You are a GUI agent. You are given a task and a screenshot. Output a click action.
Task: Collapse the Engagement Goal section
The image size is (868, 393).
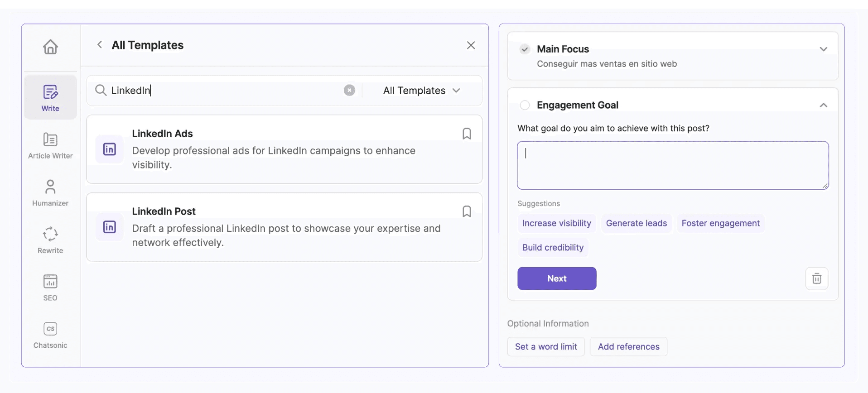(824, 105)
